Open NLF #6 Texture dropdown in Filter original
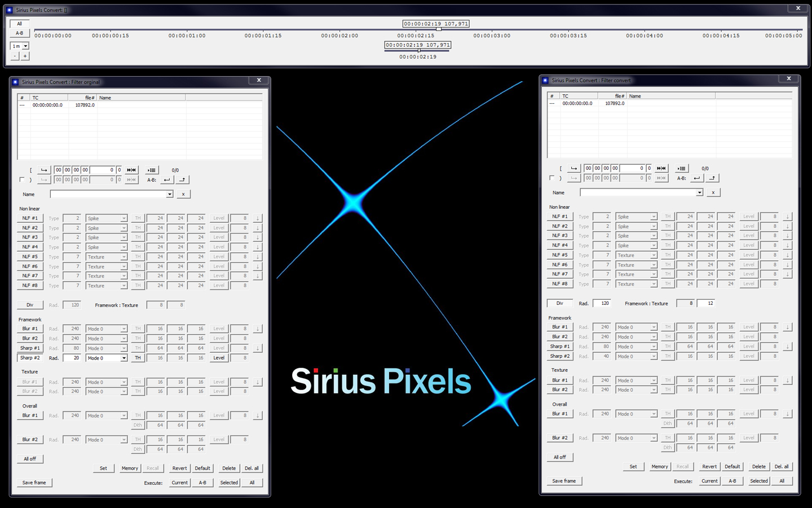The image size is (812, 508). point(123,267)
